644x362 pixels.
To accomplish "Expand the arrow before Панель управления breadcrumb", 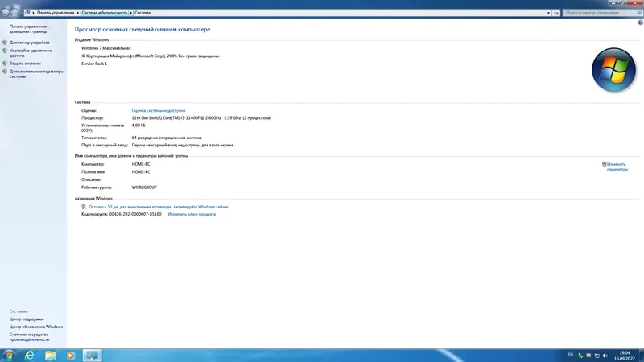I will [33, 13].
